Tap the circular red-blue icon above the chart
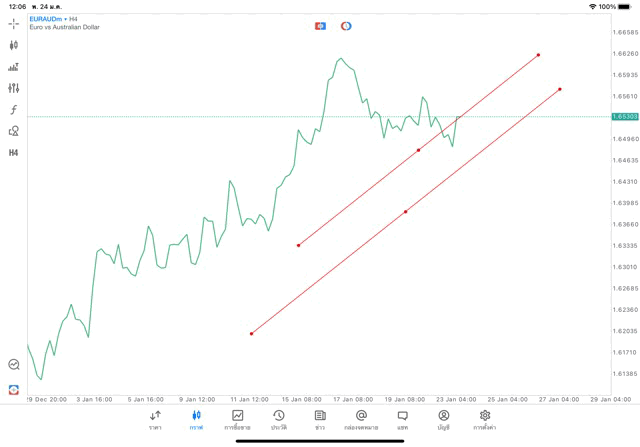This screenshot has height=447, width=640. [x=346, y=26]
